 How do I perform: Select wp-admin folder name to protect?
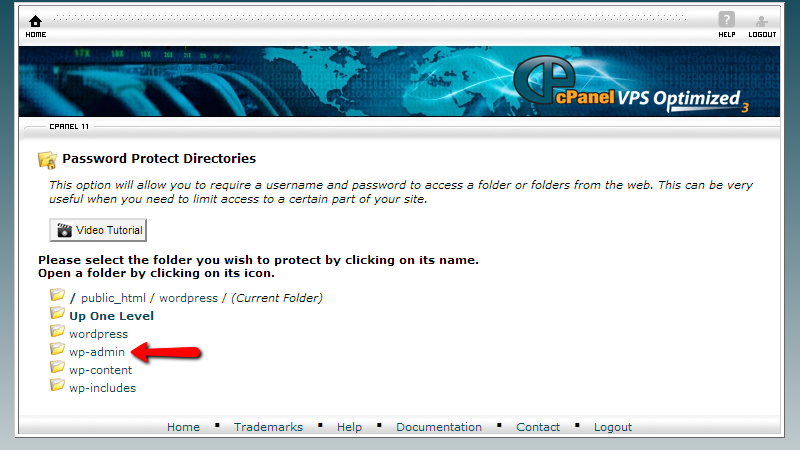(97, 352)
